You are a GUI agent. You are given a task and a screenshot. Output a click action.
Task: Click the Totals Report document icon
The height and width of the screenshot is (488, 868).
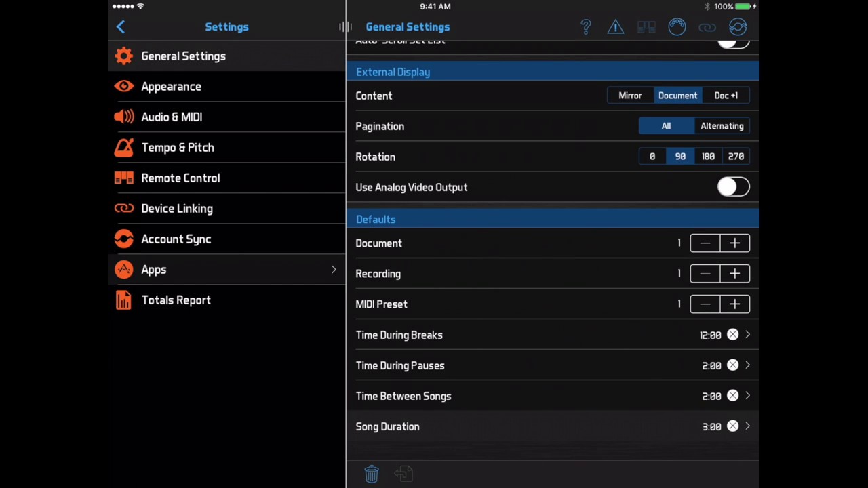tap(123, 300)
